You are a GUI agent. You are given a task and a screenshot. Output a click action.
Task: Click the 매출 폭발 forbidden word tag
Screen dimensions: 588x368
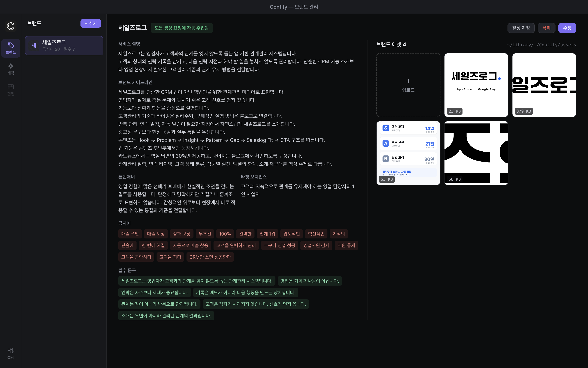(x=130, y=234)
